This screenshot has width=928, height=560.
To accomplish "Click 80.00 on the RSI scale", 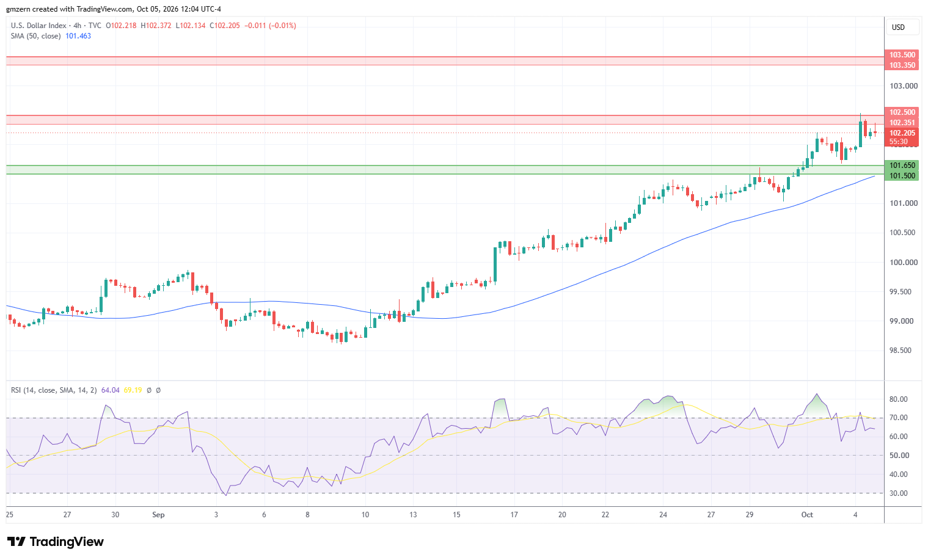I will point(899,399).
